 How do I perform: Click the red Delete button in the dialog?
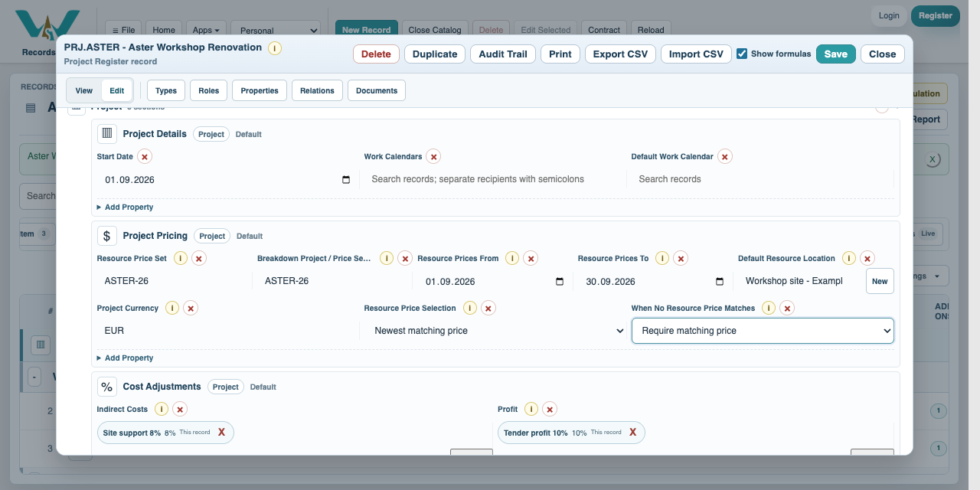tap(376, 54)
